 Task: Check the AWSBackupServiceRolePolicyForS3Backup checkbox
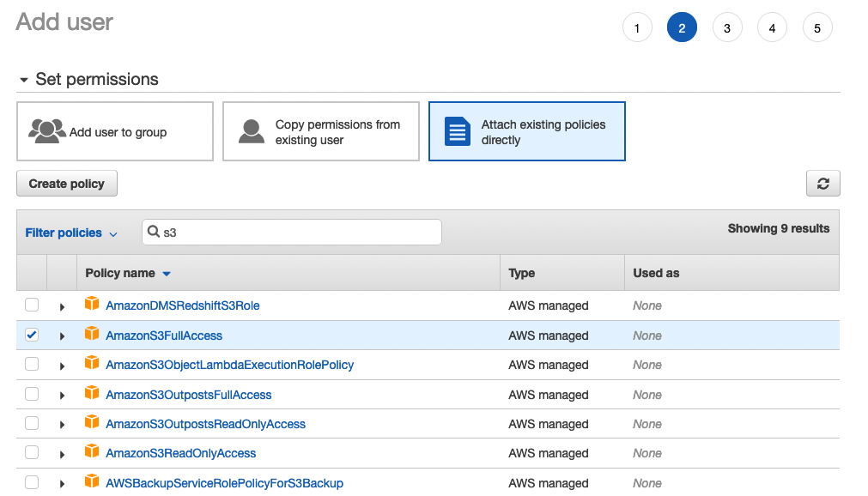(x=32, y=483)
